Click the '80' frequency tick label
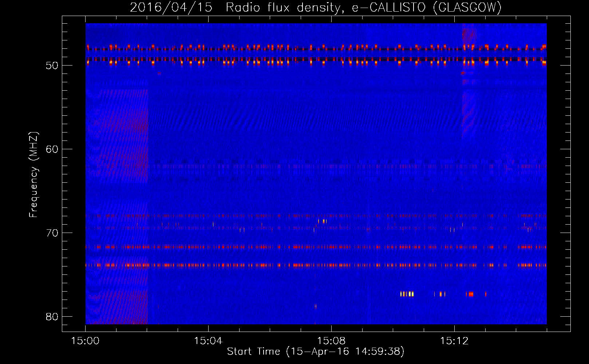 52,317
